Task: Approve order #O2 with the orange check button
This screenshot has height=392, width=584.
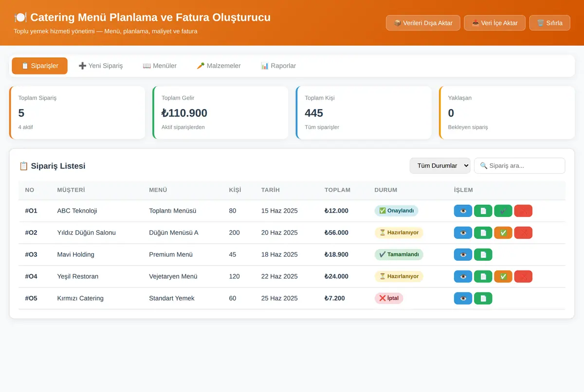Action: (503, 233)
